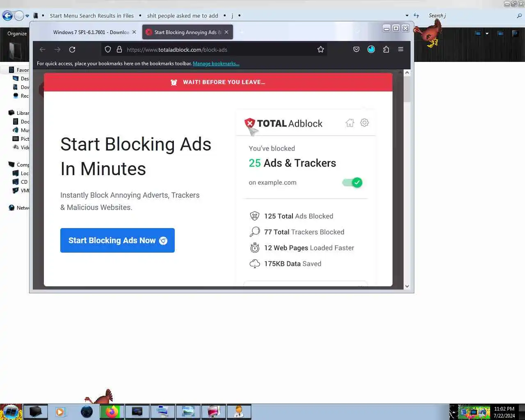Click page scrollbar down arrow
Viewport: 525px width, 420px height.
(407, 286)
